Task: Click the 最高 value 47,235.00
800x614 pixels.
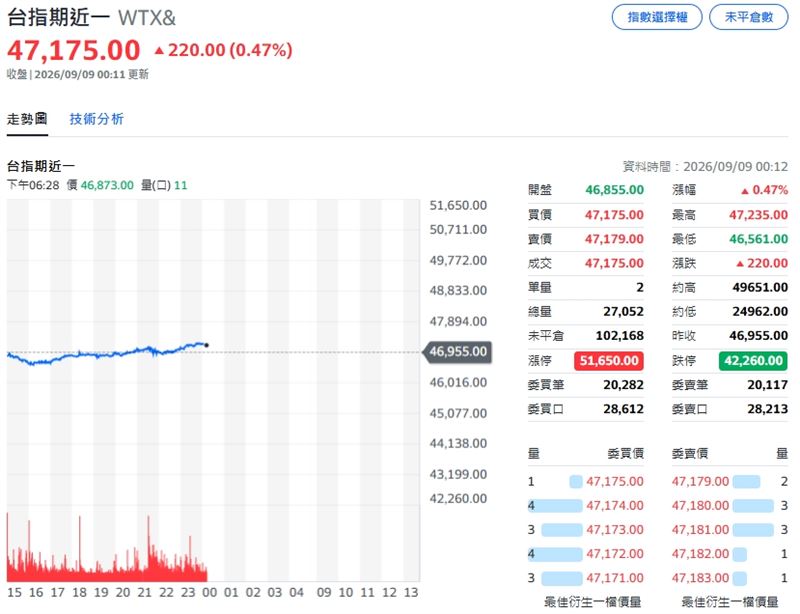Action: tap(758, 215)
